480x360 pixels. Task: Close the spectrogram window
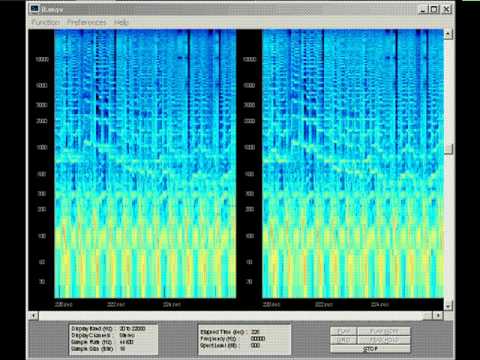(x=446, y=9)
